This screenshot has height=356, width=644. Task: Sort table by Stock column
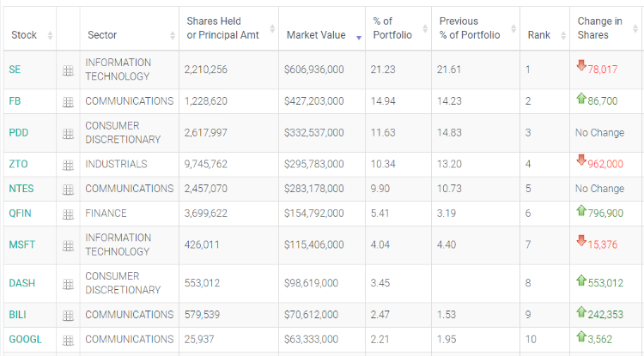click(x=30, y=28)
